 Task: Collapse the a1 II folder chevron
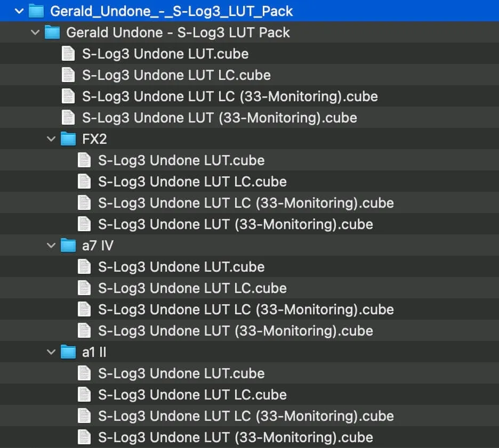[x=51, y=352]
